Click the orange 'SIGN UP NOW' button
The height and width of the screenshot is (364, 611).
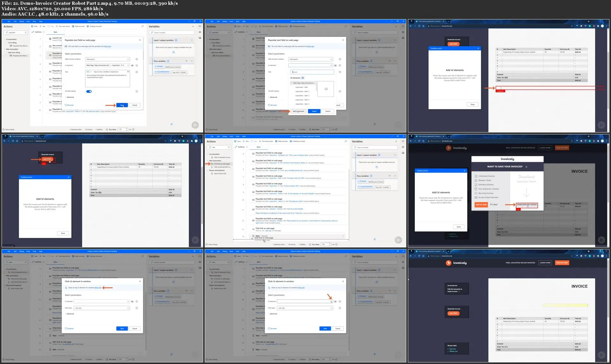(x=481, y=204)
